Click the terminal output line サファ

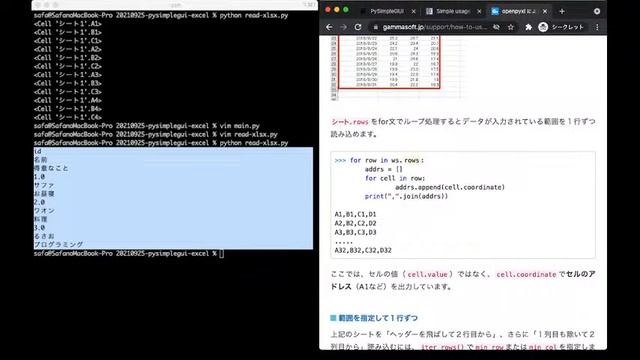tap(44, 185)
